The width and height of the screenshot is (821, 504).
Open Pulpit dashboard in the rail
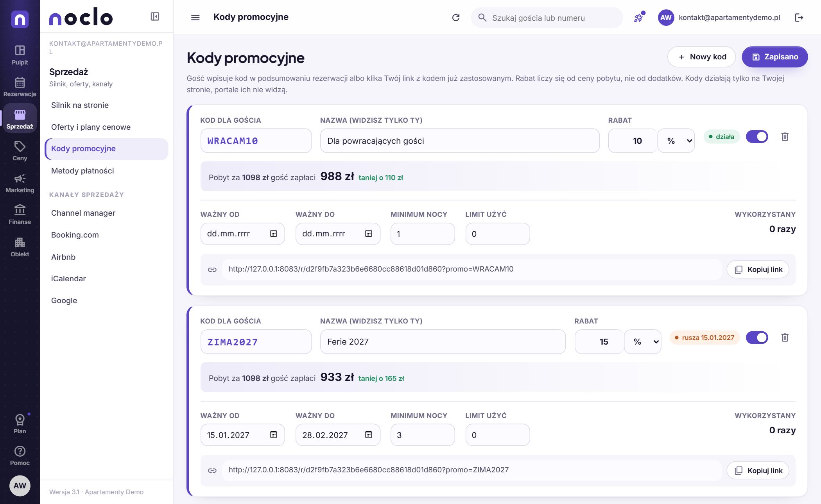tap(20, 55)
